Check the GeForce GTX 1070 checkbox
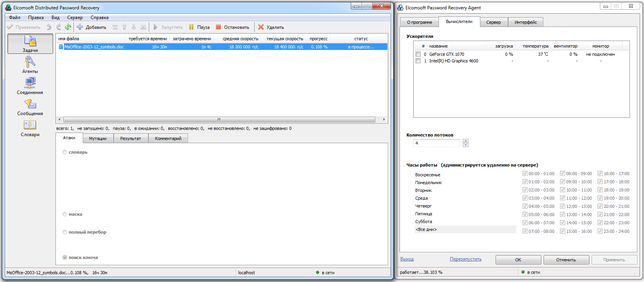Viewport: 644px width, 282px height. [418, 54]
